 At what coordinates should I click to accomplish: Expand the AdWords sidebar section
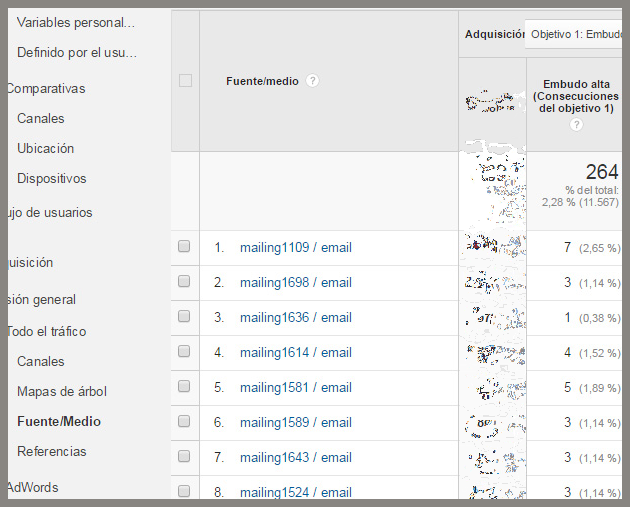(x=32, y=487)
